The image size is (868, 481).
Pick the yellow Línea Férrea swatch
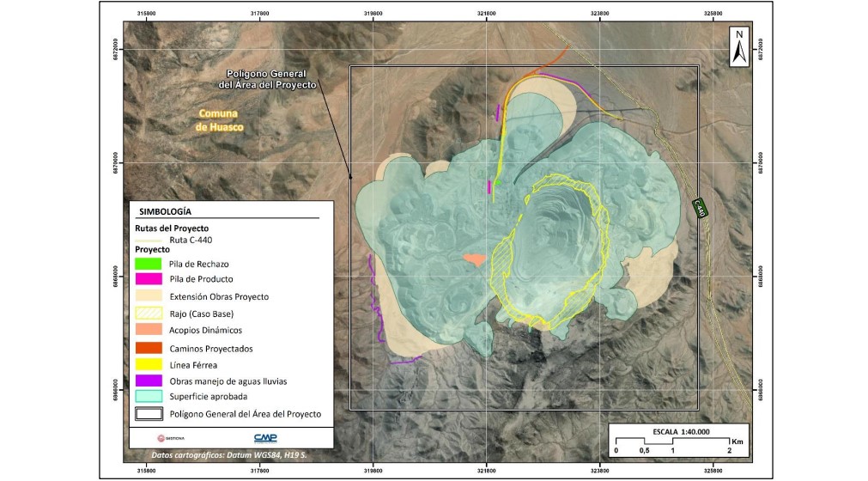[x=149, y=363]
